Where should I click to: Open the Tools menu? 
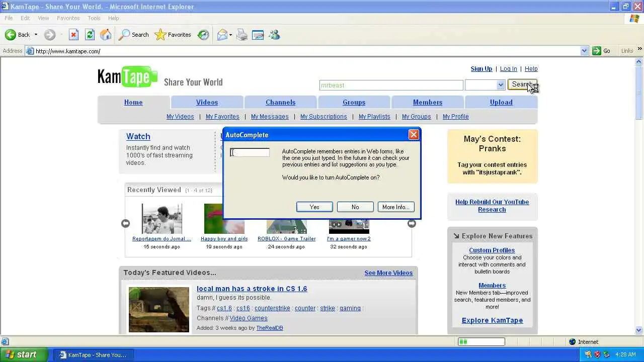[x=94, y=18]
